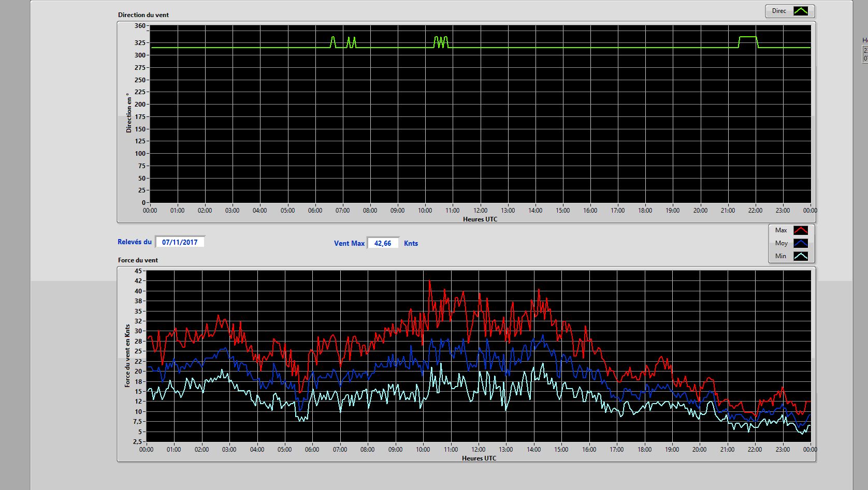This screenshot has width=868, height=490.
Task: Click the 7,5 tick on force axis
Action: tap(137, 422)
